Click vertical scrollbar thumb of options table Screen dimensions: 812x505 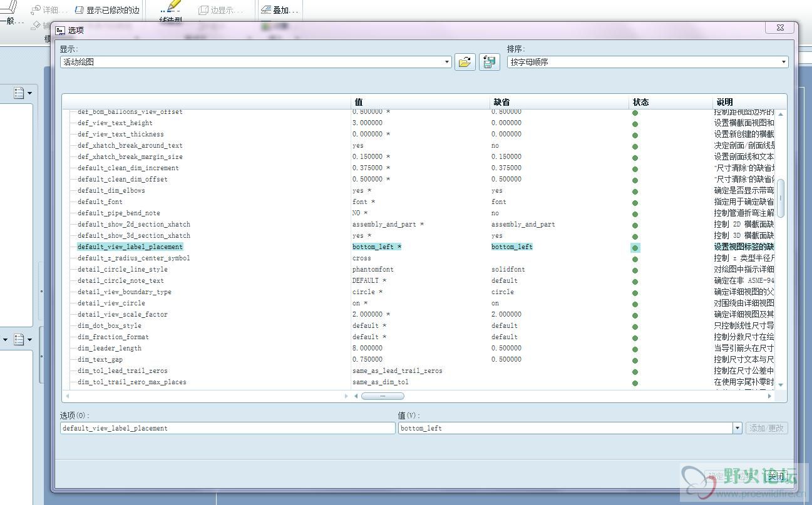click(781, 198)
